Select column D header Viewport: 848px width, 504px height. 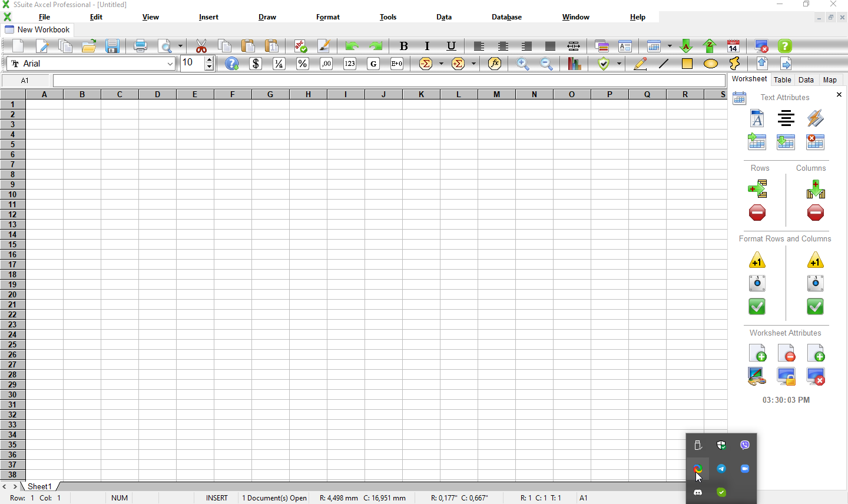[157, 94]
